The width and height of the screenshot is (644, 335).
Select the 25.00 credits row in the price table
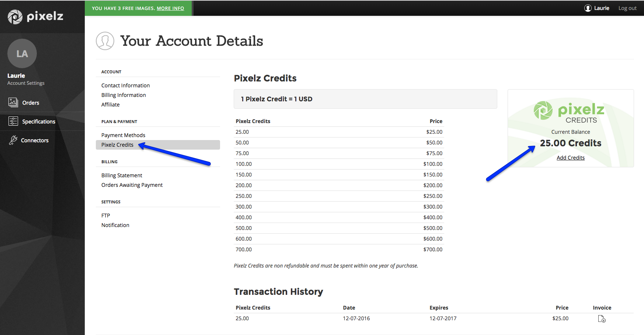(339, 132)
